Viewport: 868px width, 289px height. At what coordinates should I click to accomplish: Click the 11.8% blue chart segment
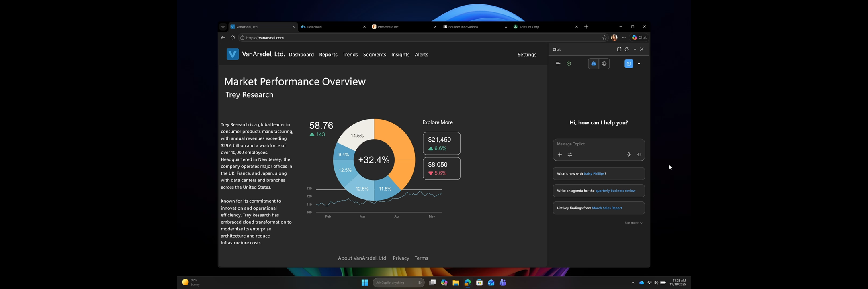[386, 189]
